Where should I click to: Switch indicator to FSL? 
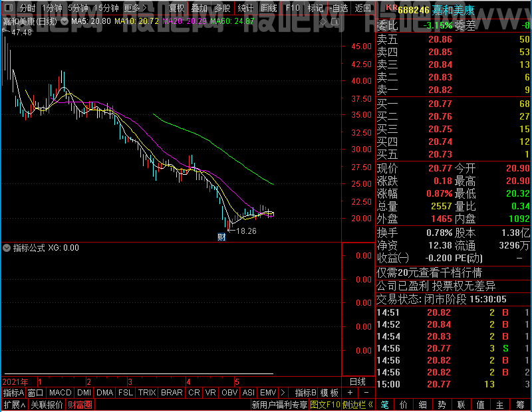coord(126,393)
